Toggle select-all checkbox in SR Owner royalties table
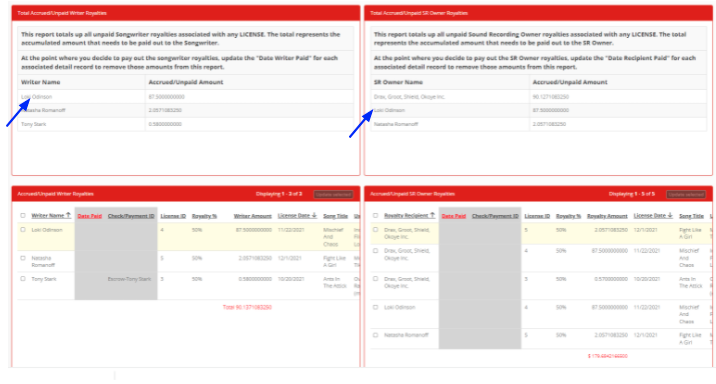The height and width of the screenshot is (384, 716). (x=375, y=216)
